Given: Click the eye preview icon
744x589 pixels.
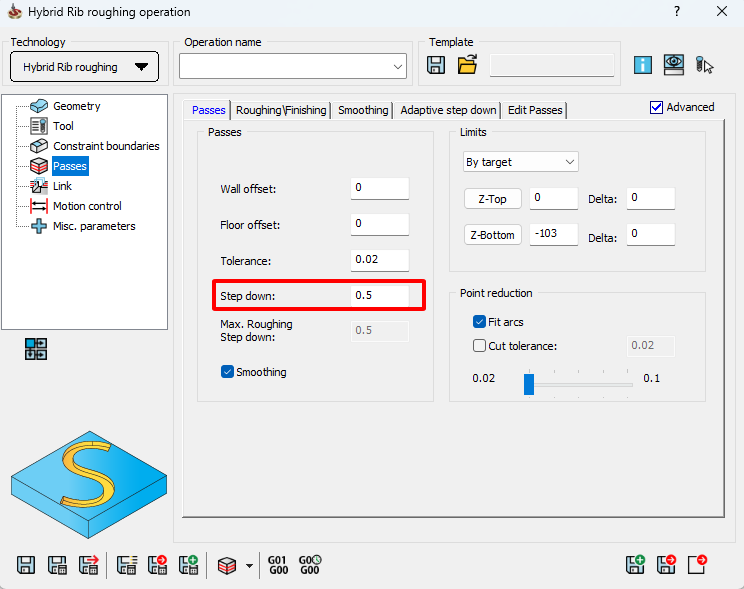Looking at the screenshot, I should (673, 65).
